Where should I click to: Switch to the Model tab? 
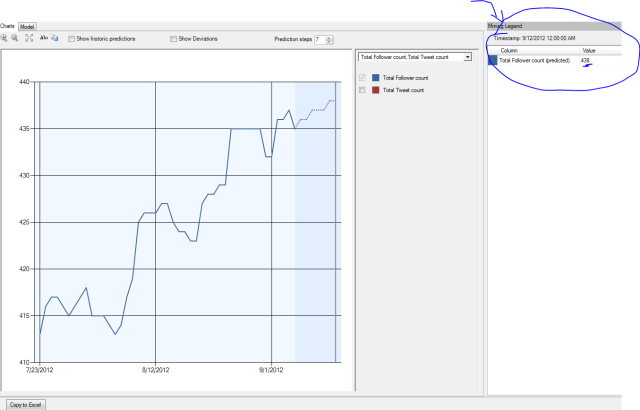pyautogui.click(x=27, y=27)
